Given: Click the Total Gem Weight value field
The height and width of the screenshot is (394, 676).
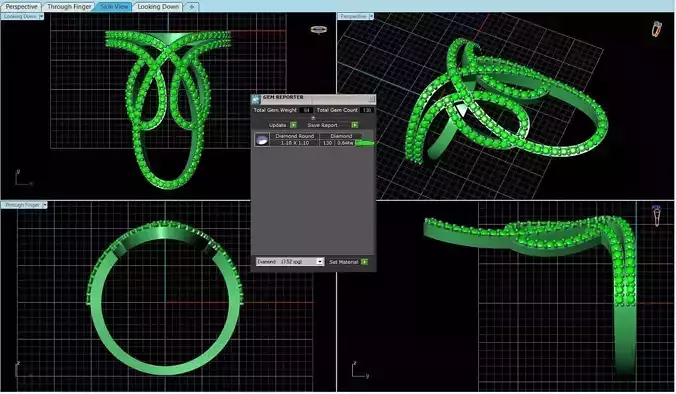Looking at the screenshot, I should pos(306,110).
